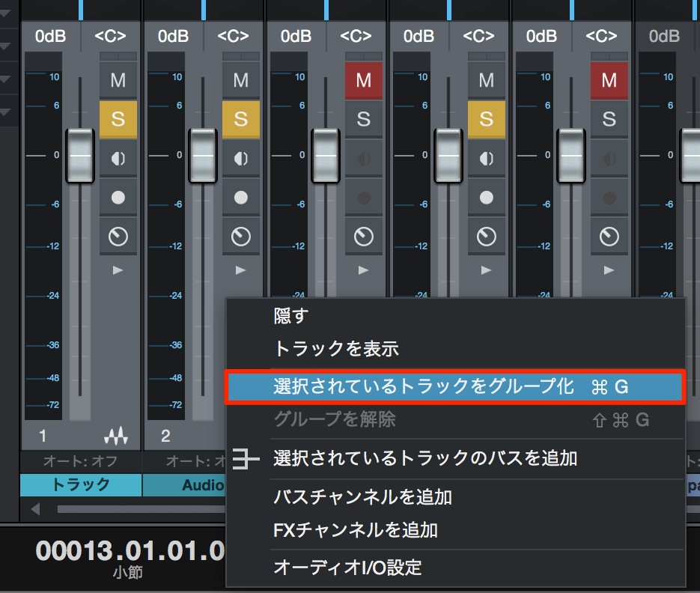The image size is (700, 593).
Task: Click the channel number 2 label
Action: [165, 436]
